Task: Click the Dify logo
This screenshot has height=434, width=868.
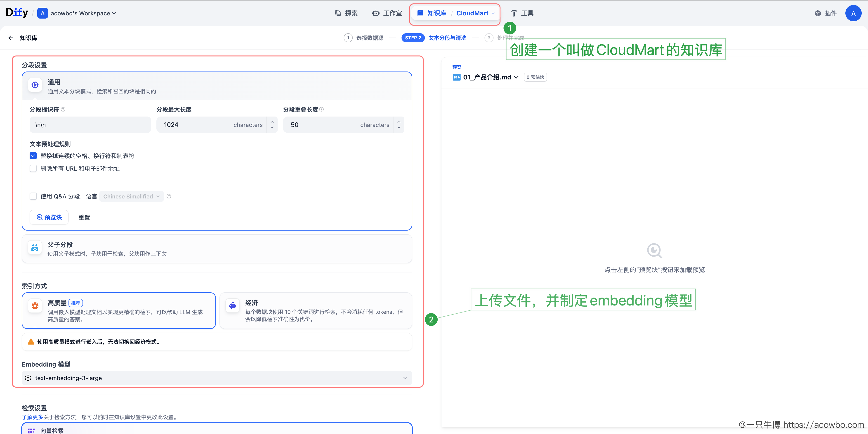Action: [x=17, y=13]
